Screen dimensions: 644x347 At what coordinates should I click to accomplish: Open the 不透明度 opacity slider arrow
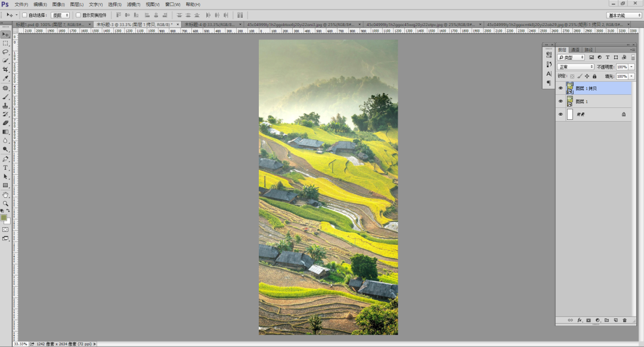click(631, 67)
